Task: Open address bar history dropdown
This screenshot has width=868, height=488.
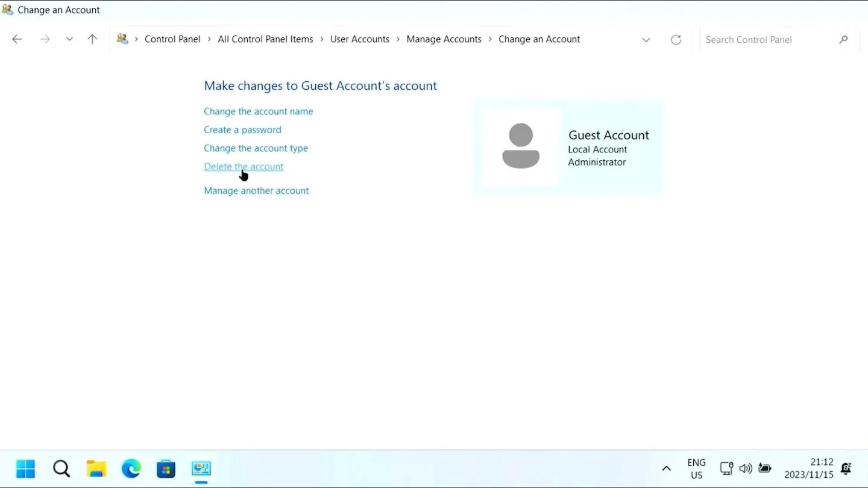Action: [646, 40]
